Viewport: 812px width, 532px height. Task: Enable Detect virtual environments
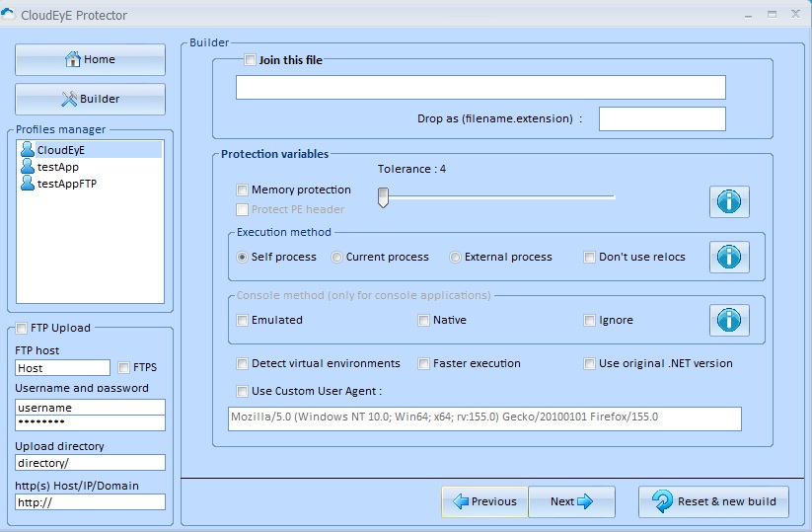(242, 363)
